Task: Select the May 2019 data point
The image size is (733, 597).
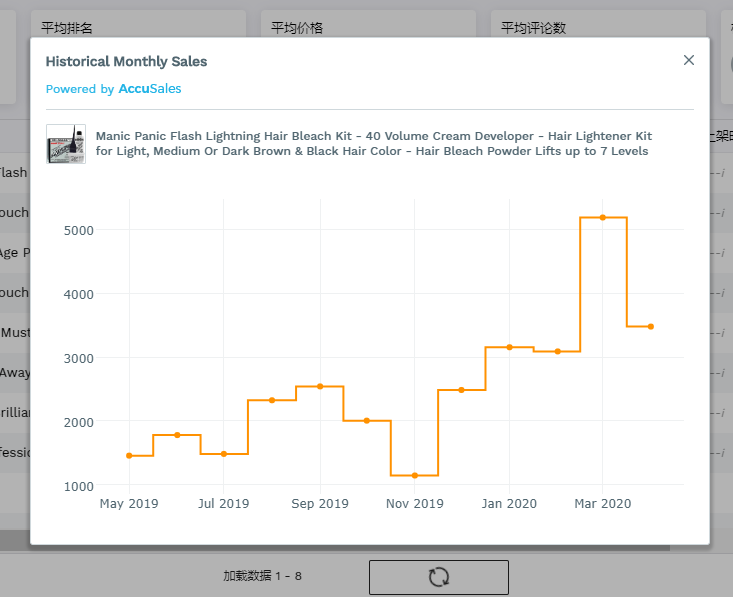Action: pyautogui.click(x=129, y=455)
